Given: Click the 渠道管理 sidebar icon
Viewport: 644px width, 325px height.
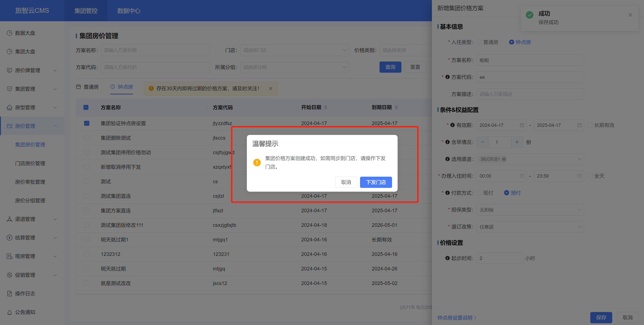Looking at the screenshot, I should pyautogui.click(x=9, y=219).
